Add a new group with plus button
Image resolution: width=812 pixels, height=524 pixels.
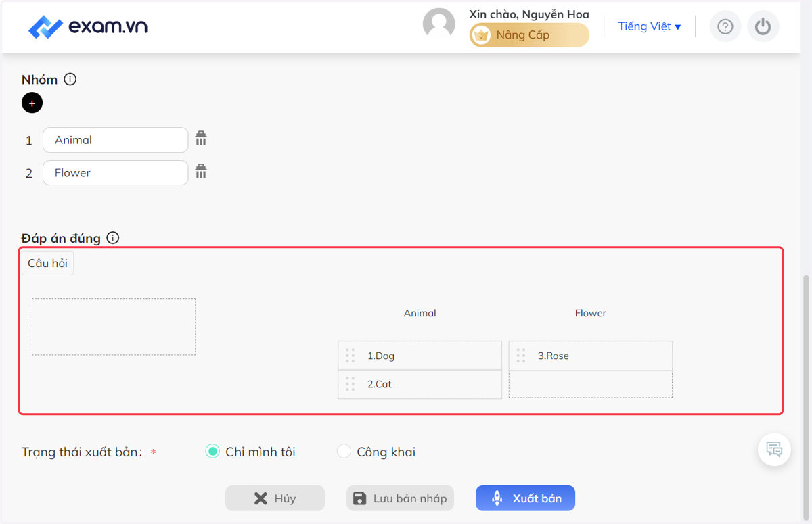click(x=32, y=103)
